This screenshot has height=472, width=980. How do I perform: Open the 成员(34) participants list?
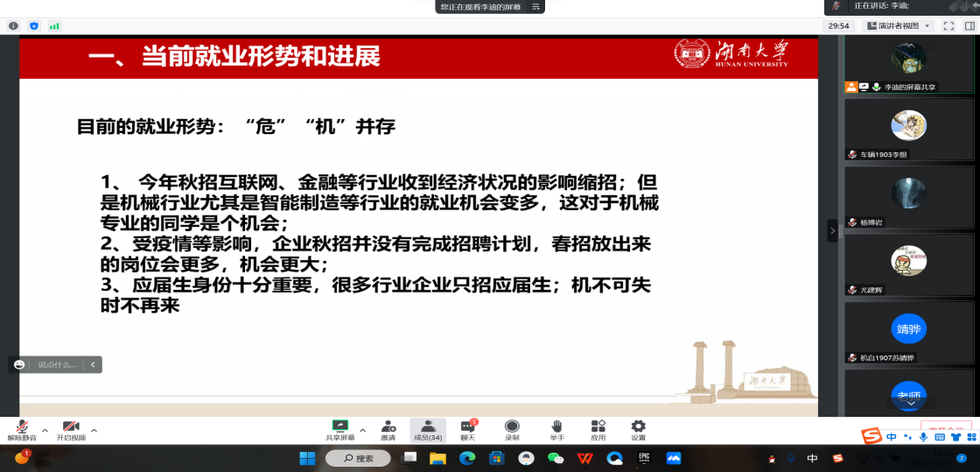(428, 428)
